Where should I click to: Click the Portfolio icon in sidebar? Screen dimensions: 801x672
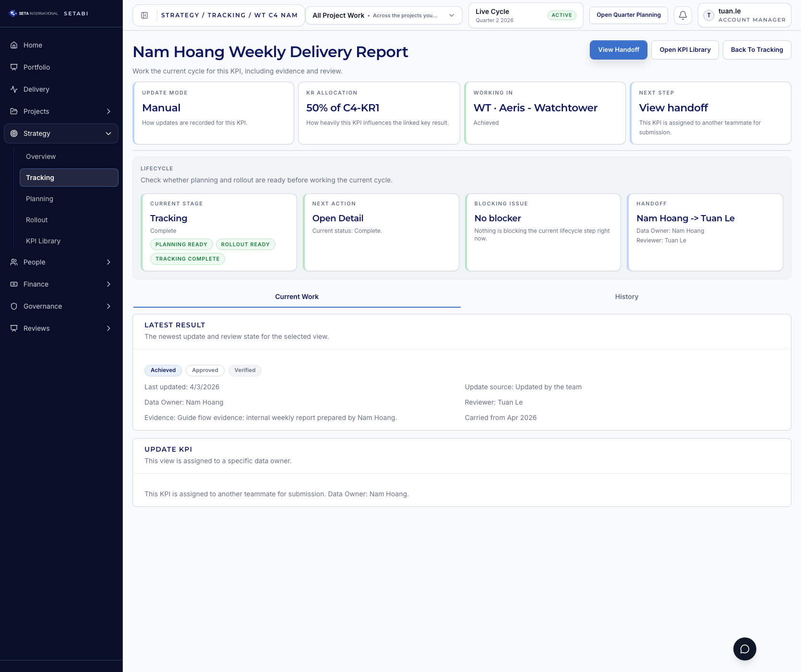coord(14,67)
